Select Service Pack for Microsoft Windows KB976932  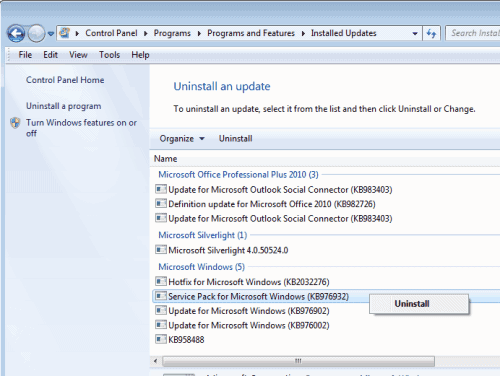pyautogui.click(x=258, y=296)
